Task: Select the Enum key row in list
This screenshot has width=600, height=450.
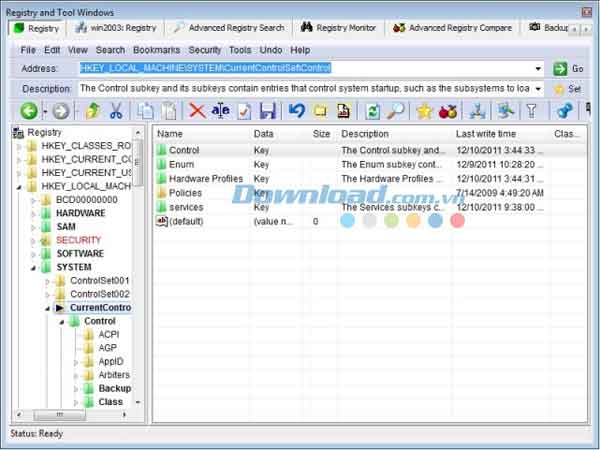Action: pyautogui.click(x=370, y=165)
